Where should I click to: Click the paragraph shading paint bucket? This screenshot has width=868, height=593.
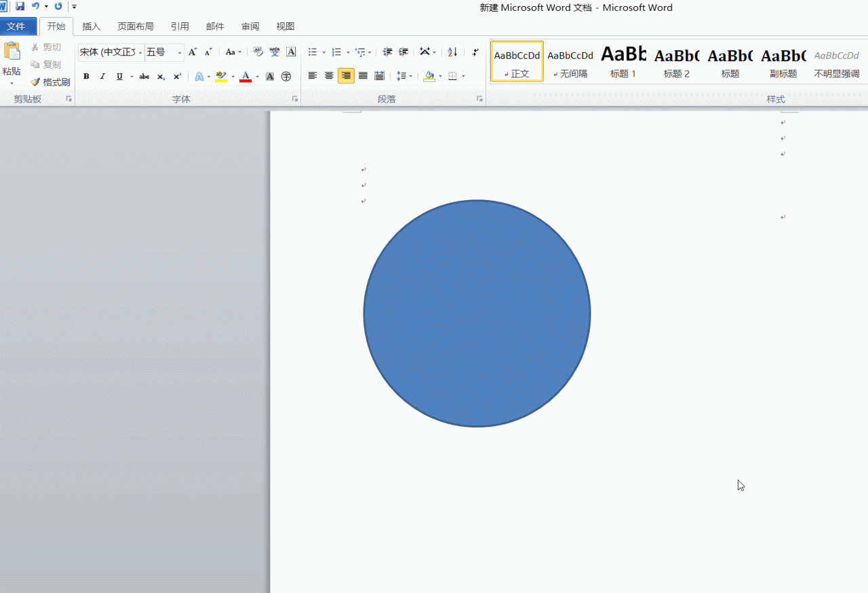(429, 76)
